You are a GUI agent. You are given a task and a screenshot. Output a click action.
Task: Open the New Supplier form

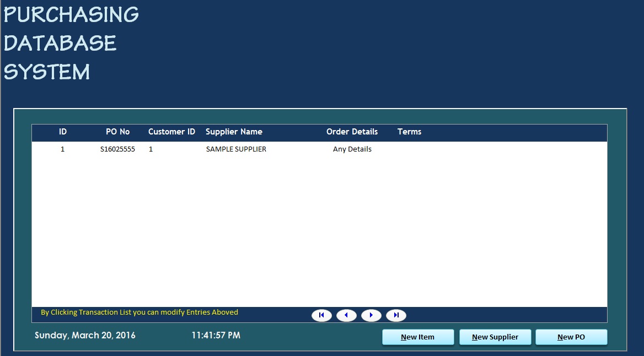click(x=495, y=337)
